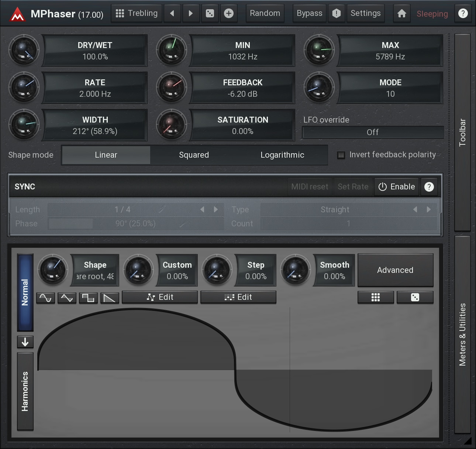Select the triangle wave shape icon

click(x=67, y=298)
